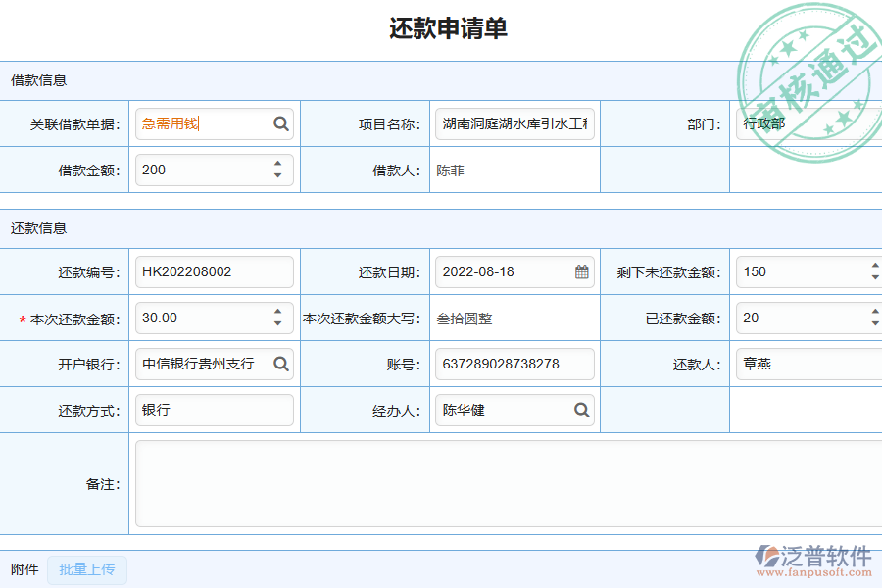Increase 剩下未还款金额 via its spinner
Screen dimensions: 882x588
click(x=873, y=266)
